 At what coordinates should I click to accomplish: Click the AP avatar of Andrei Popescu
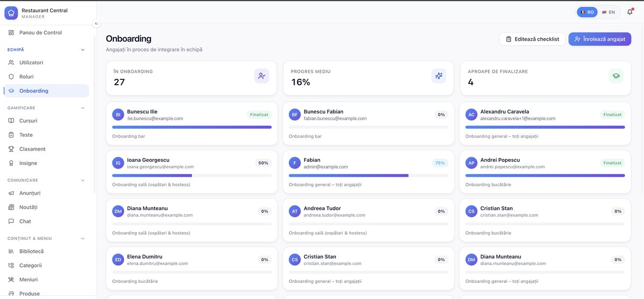pyautogui.click(x=471, y=163)
